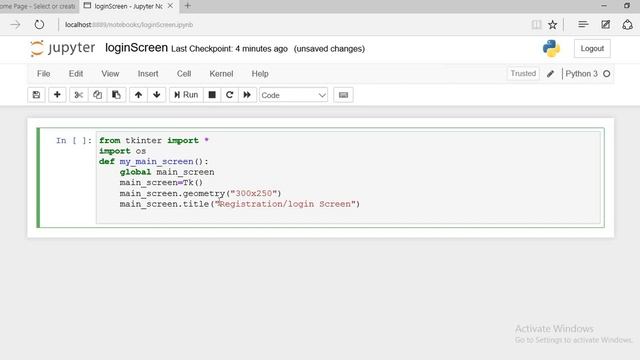This screenshot has height=360, width=640.
Task: Open the Insert menu
Action: click(148, 74)
